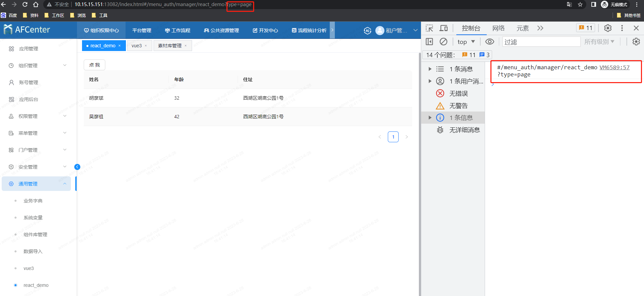Reload the page in browser
This screenshot has width=644, height=296.
tap(25, 4)
